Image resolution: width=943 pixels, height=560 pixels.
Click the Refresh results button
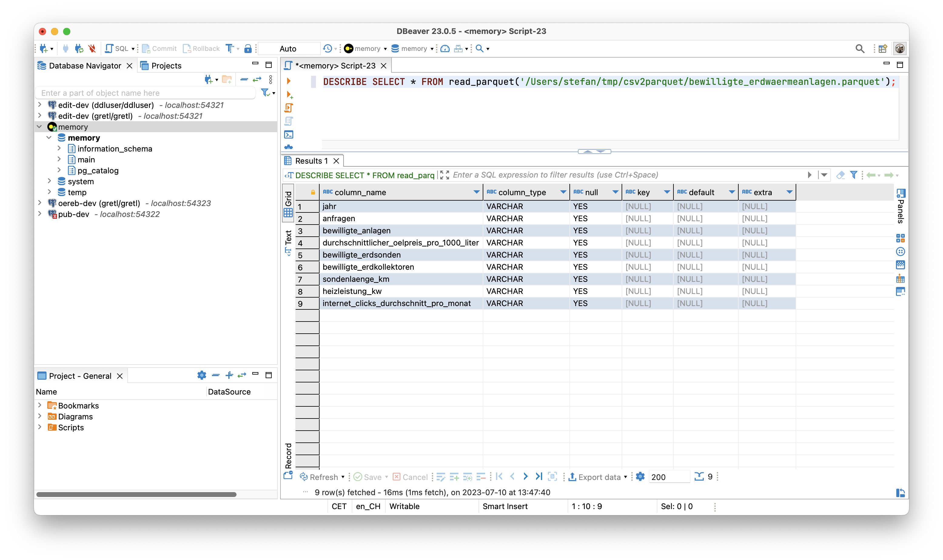tap(319, 477)
